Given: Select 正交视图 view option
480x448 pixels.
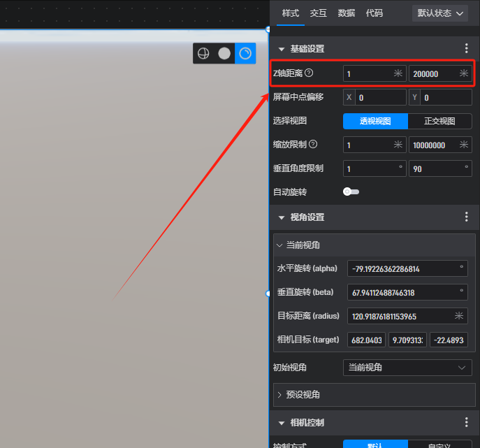Looking at the screenshot, I should point(439,121).
